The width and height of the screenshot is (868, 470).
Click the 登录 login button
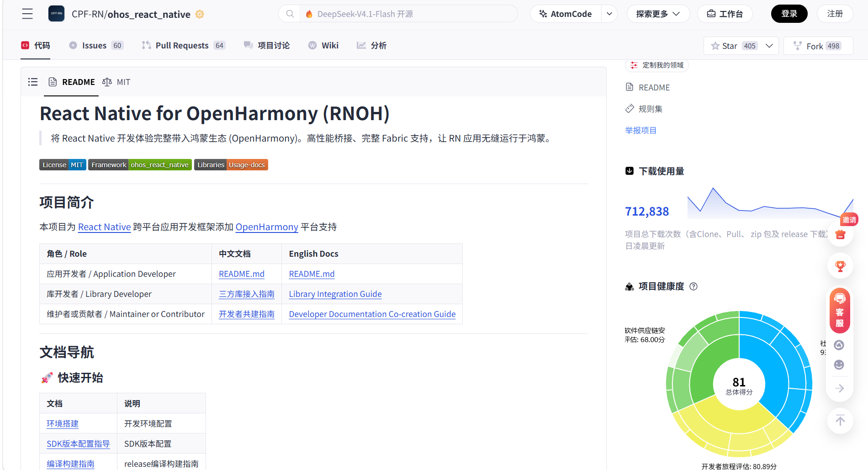(x=789, y=14)
